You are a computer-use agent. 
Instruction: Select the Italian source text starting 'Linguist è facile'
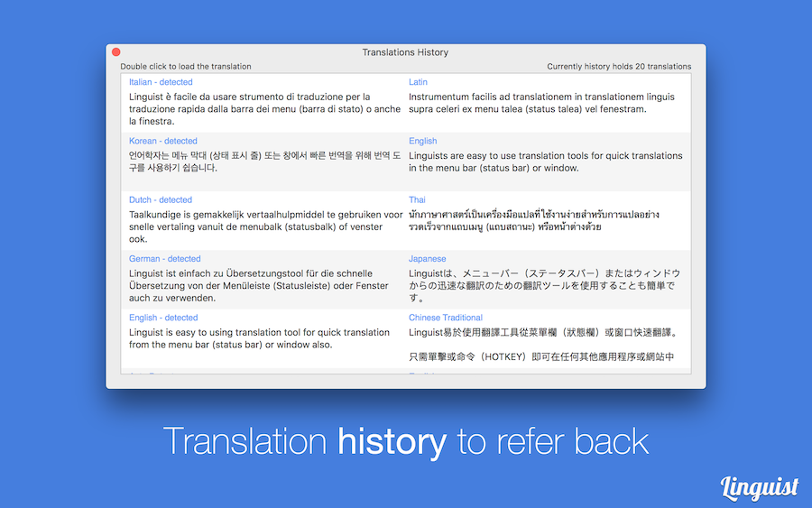[264, 109]
